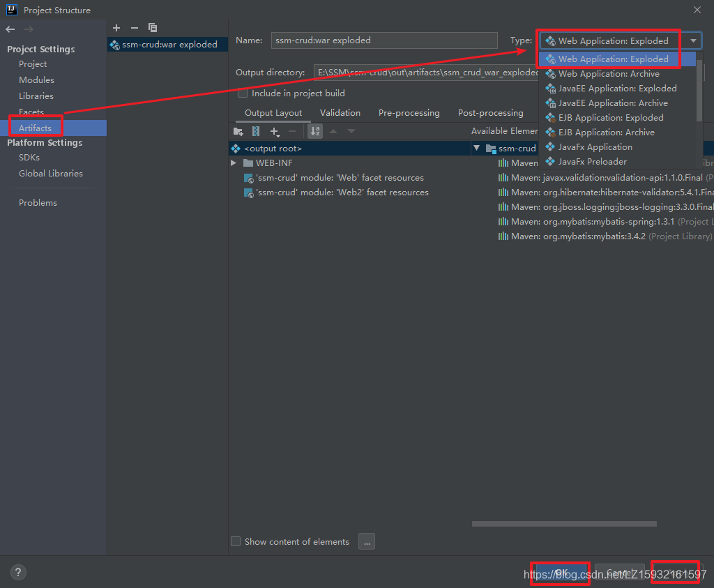Viewport: 714px width, 588px height.
Task: Open the Problems page
Action: click(x=38, y=203)
